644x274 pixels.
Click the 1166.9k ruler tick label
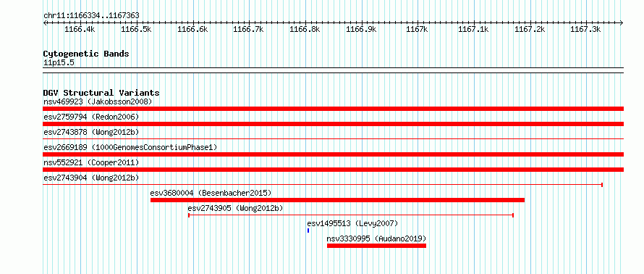point(361,30)
